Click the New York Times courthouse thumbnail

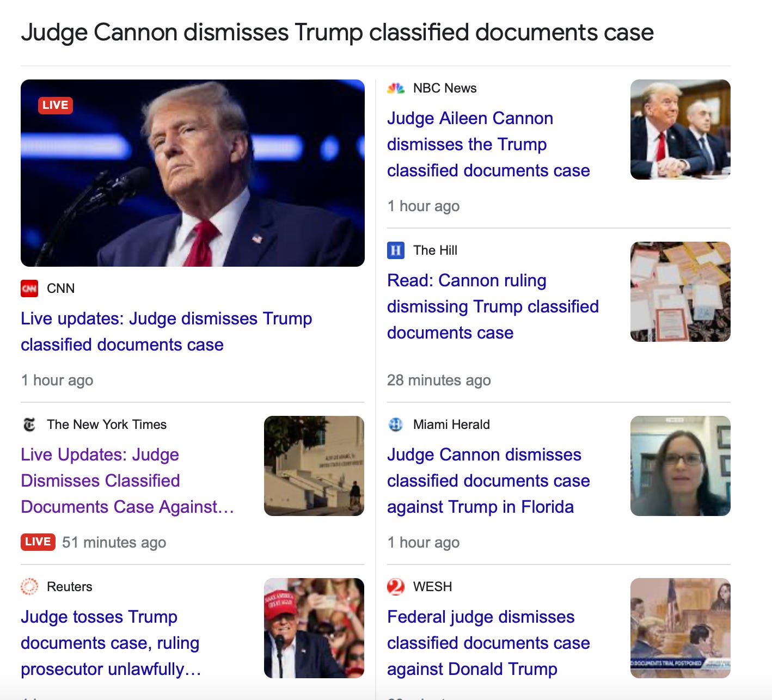pyautogui.click(x=314, y=466)
